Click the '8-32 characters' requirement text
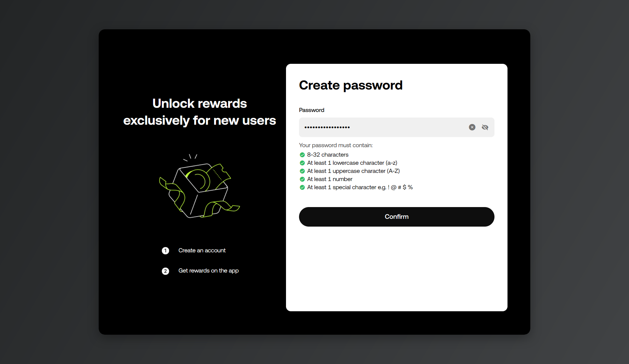 [x=328, y=155]
